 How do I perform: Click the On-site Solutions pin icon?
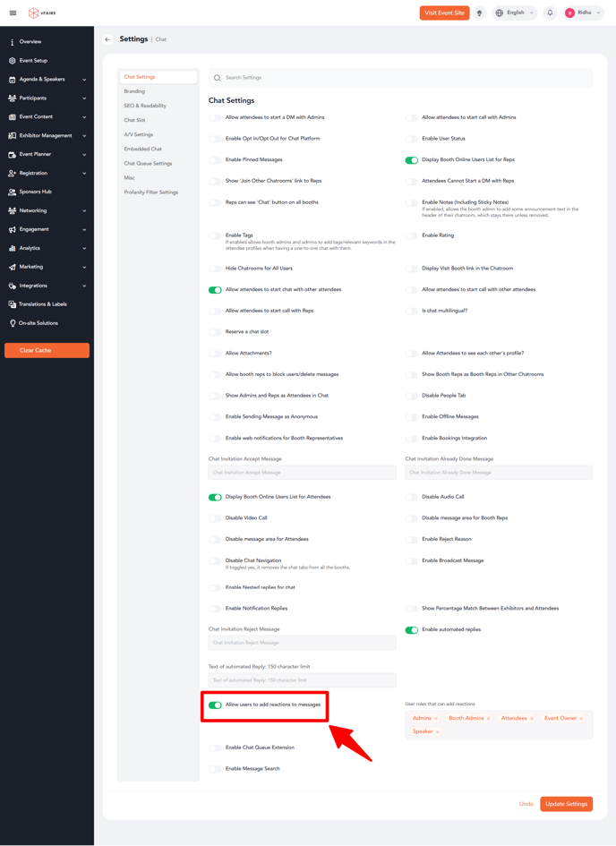tap(12, 323)
